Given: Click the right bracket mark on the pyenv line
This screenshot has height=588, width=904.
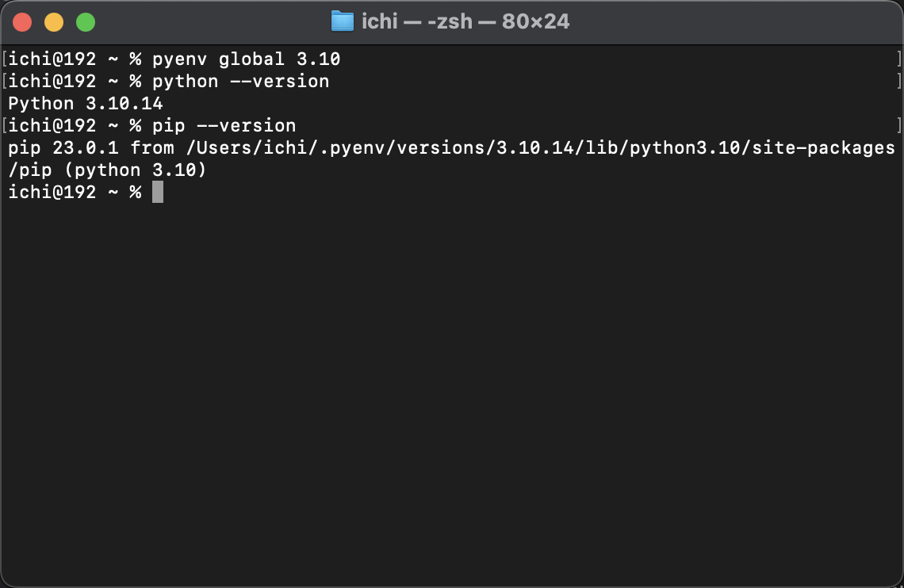Looking at the screenshot, I should click(898, 59).
